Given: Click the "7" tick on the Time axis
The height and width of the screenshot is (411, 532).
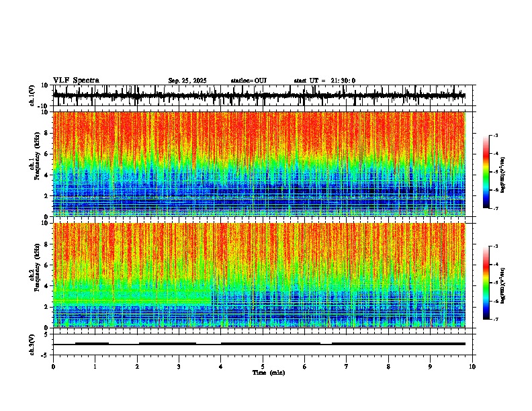Looking at the screenshot, I should click(x=346, y=367).
